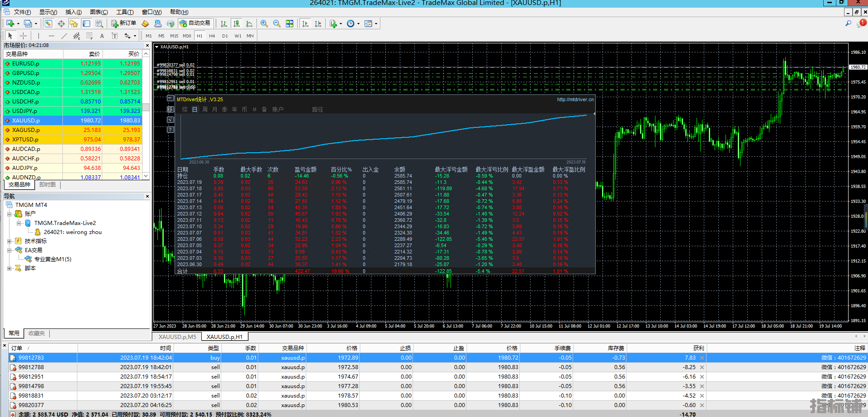Close order 99812788 with the x
Viewport: 868px width, 417px height.
click(x=702, y=367)
